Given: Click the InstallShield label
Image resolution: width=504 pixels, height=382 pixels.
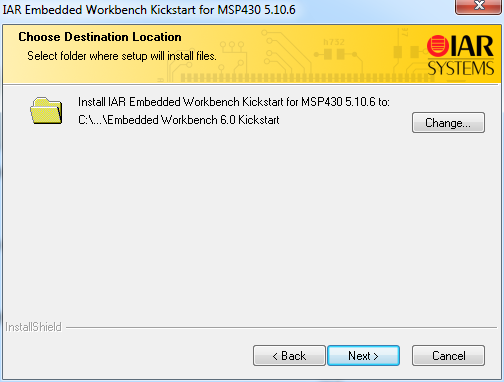Looking at the screenshot, I should tap(33, 327).
